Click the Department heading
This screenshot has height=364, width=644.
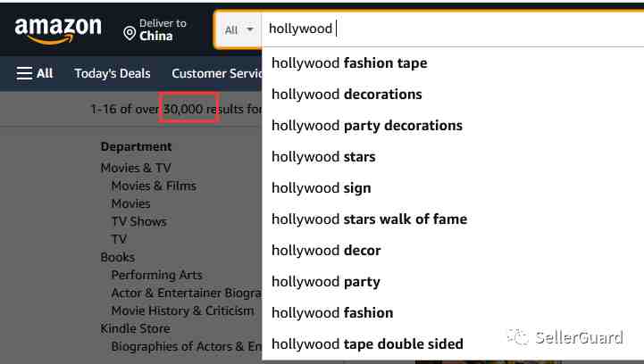click(x=136, y=146)
